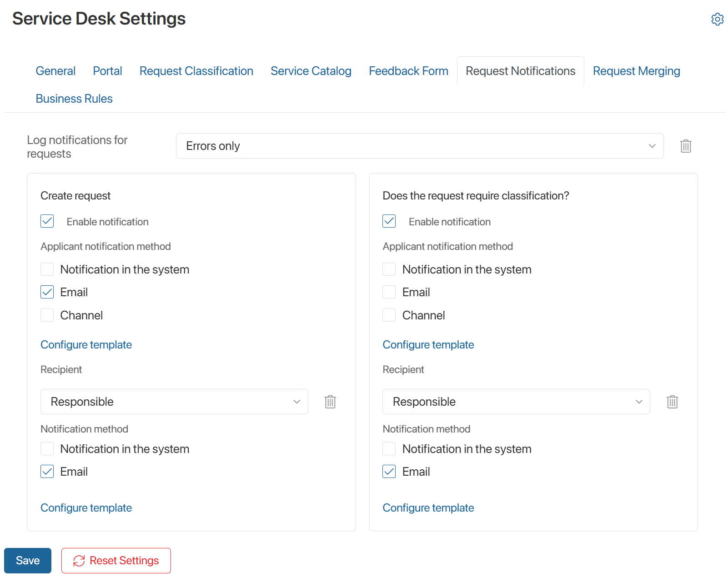This screenshot has width=728, height=577.
Task: Click the Create request card title
Action: [x=75, y=196]
